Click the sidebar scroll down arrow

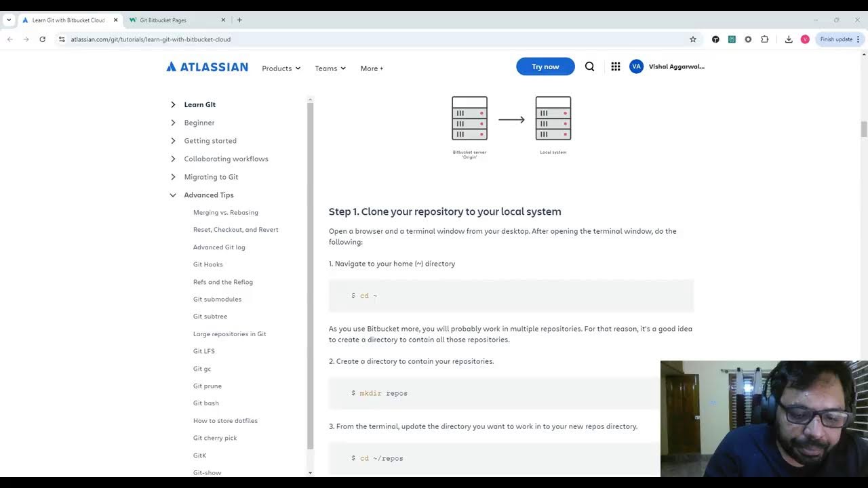coord(311,473)
